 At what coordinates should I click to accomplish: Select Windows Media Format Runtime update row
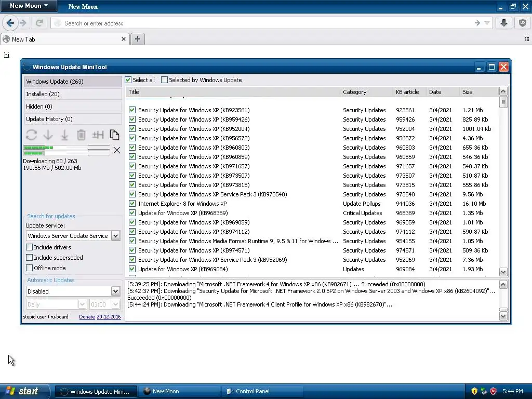238,241
